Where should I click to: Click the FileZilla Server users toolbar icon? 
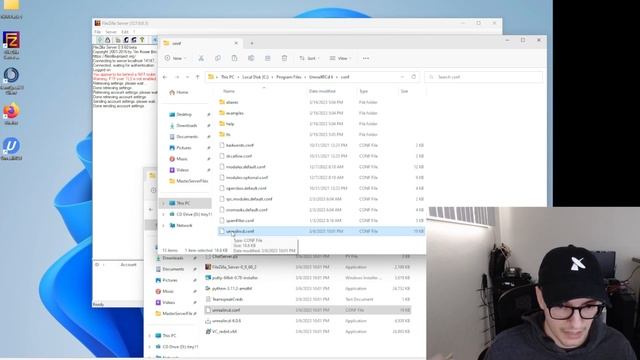pos(126,40)
